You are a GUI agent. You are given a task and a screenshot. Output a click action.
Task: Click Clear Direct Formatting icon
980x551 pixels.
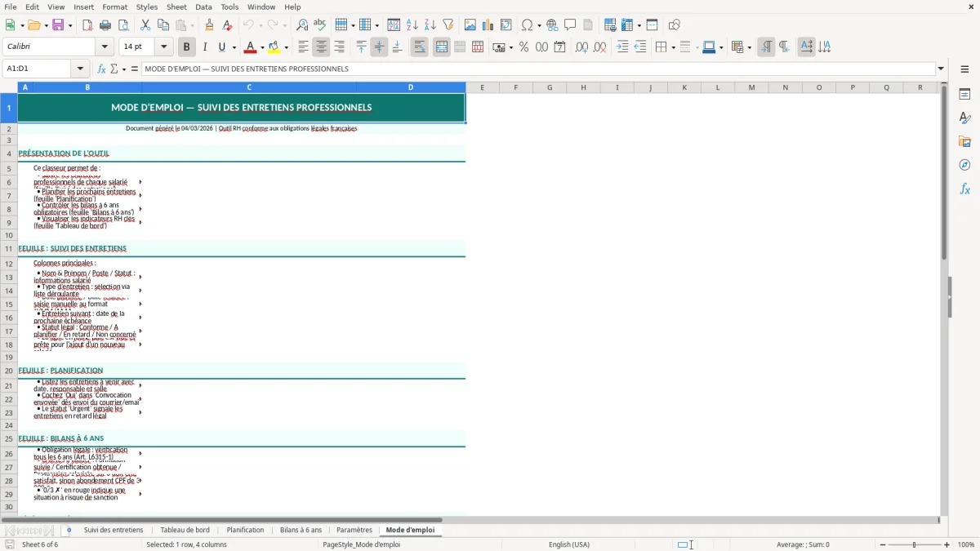pos(227,25)
